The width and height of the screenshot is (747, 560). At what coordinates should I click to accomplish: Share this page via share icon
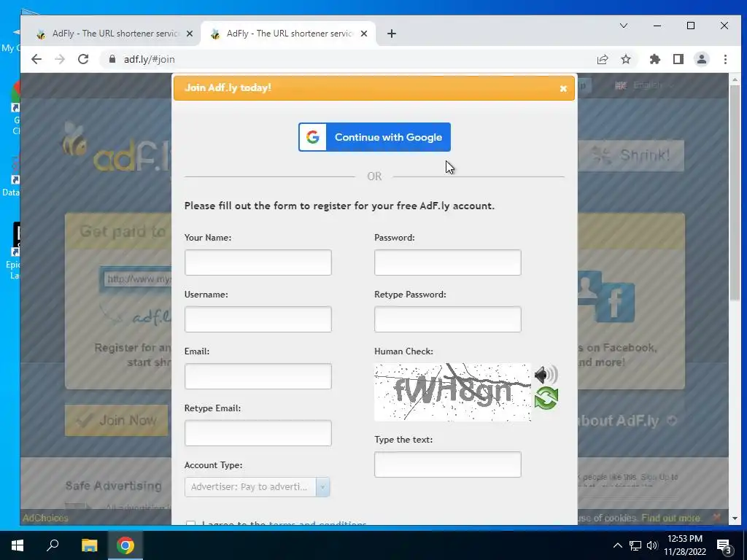(602, 59)
